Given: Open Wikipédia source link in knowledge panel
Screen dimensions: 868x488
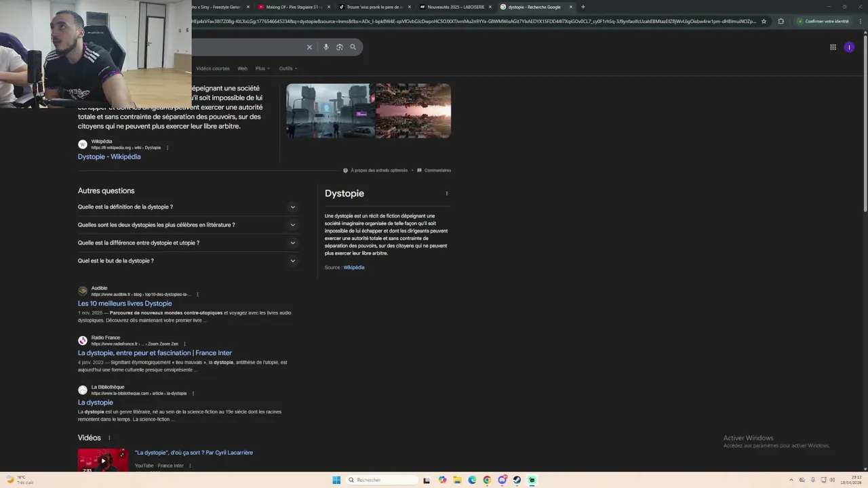Looking at the screenshot, I should (354, 268).
